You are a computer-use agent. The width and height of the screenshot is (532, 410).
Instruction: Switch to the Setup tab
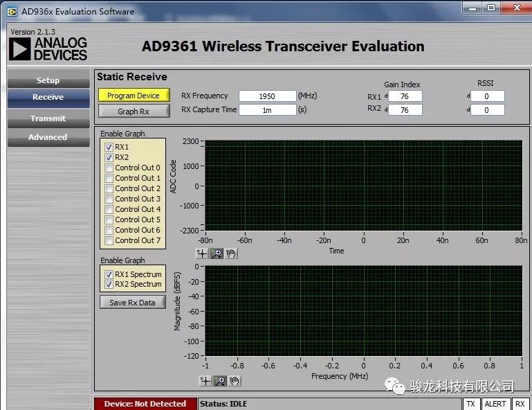click(x=48, y=80)
